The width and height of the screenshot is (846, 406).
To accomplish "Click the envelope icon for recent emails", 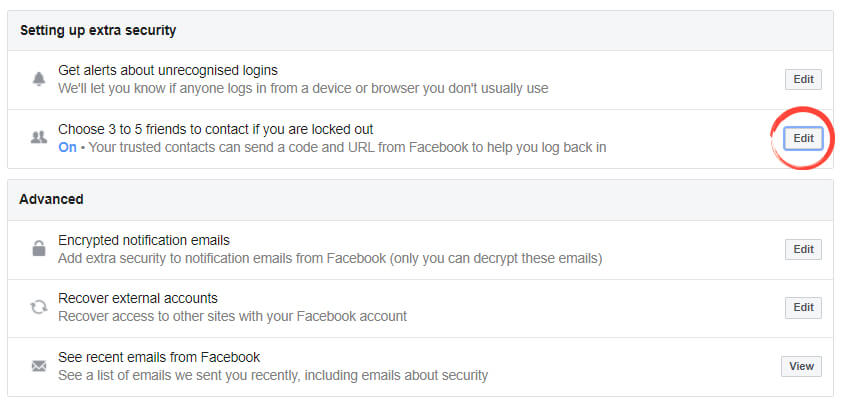I will (x=38, y=366).
